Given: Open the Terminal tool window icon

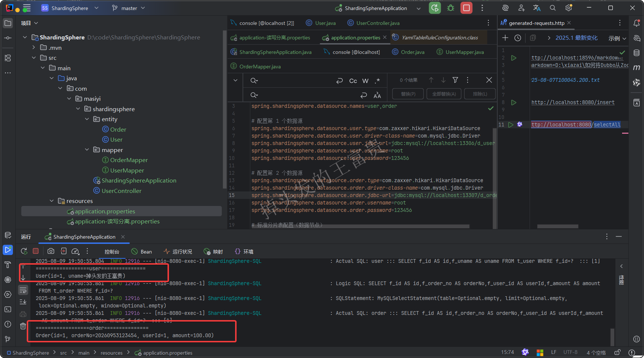Looking at the screenshot, I should 7,309.
